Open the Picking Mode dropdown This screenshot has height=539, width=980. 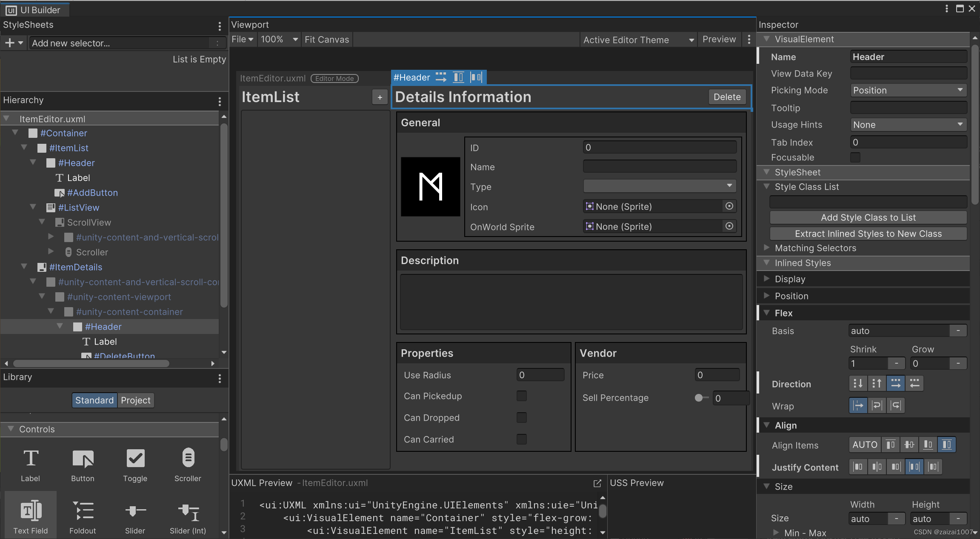tap(908, 90)
